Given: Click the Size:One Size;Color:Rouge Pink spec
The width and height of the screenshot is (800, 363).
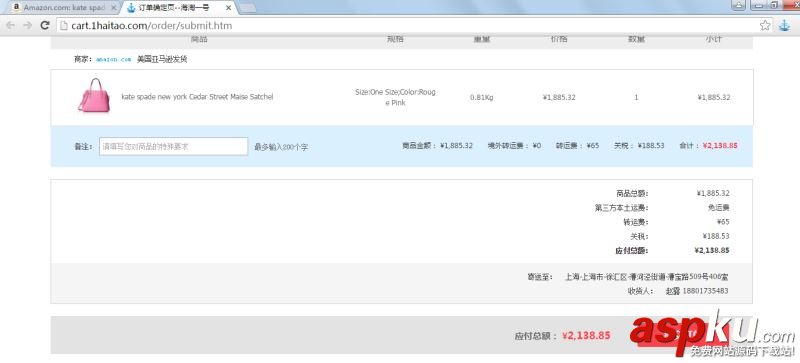Looking at the screenshot, I should [395, 97].
